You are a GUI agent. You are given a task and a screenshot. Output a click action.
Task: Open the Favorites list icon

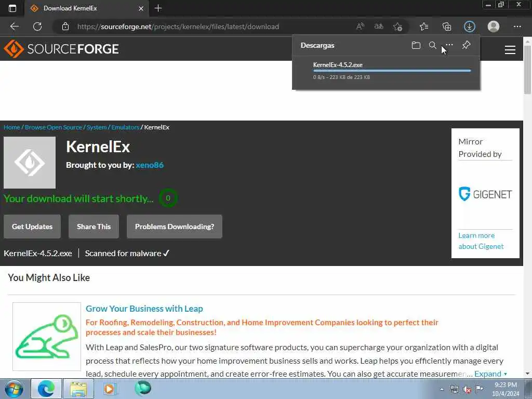click(424, 26)
